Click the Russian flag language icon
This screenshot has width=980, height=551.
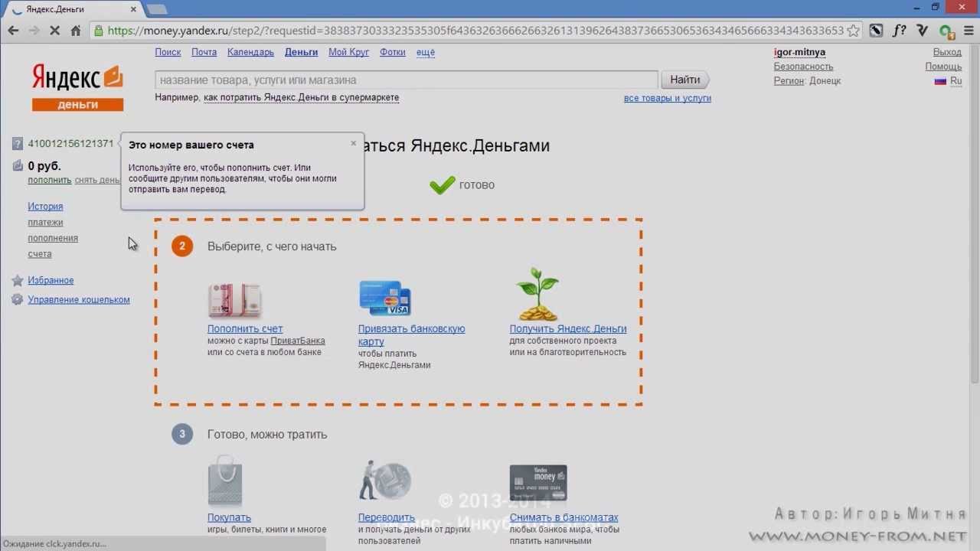(940, 81)
